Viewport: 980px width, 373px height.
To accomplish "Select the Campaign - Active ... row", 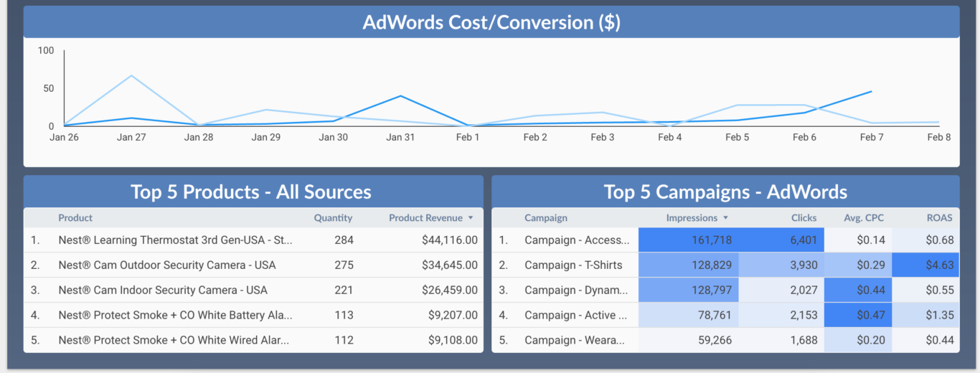I will coord(725,315).
